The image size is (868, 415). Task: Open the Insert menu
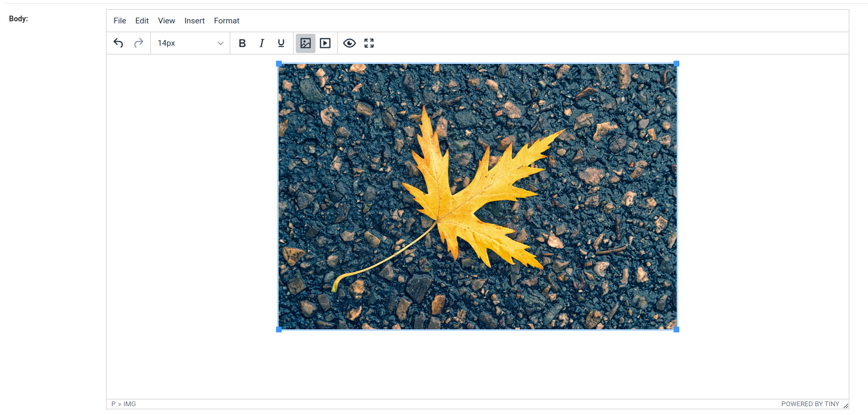(194, 21)
